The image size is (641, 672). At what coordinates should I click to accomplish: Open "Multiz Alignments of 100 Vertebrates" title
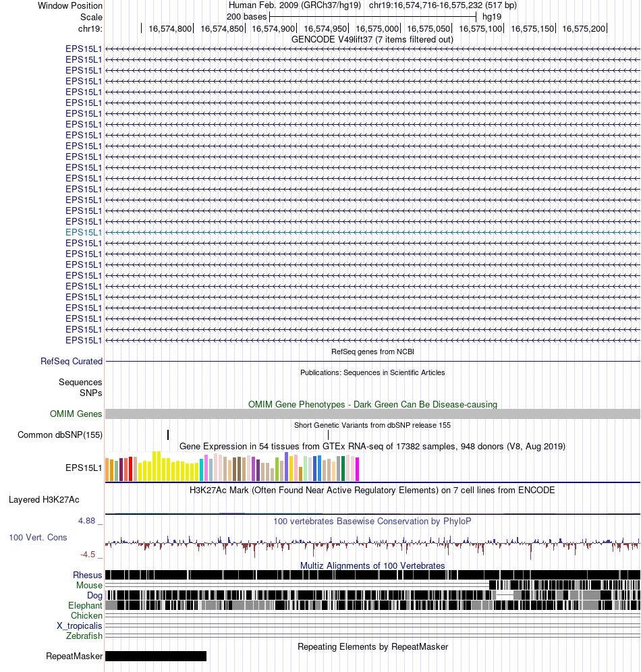372,565
